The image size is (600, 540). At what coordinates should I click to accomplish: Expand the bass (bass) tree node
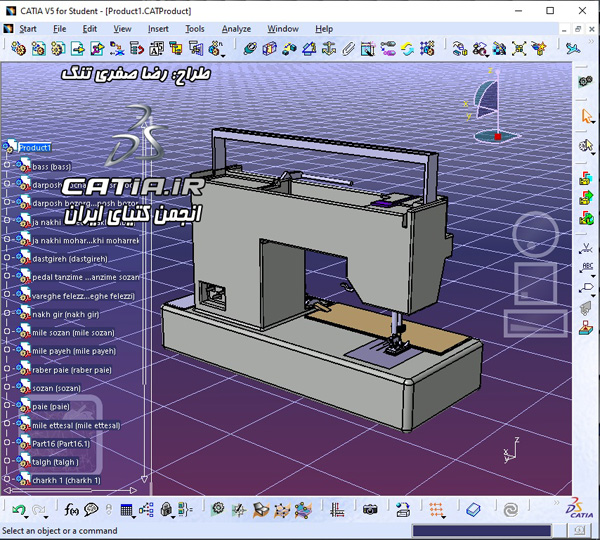(7, 165)
